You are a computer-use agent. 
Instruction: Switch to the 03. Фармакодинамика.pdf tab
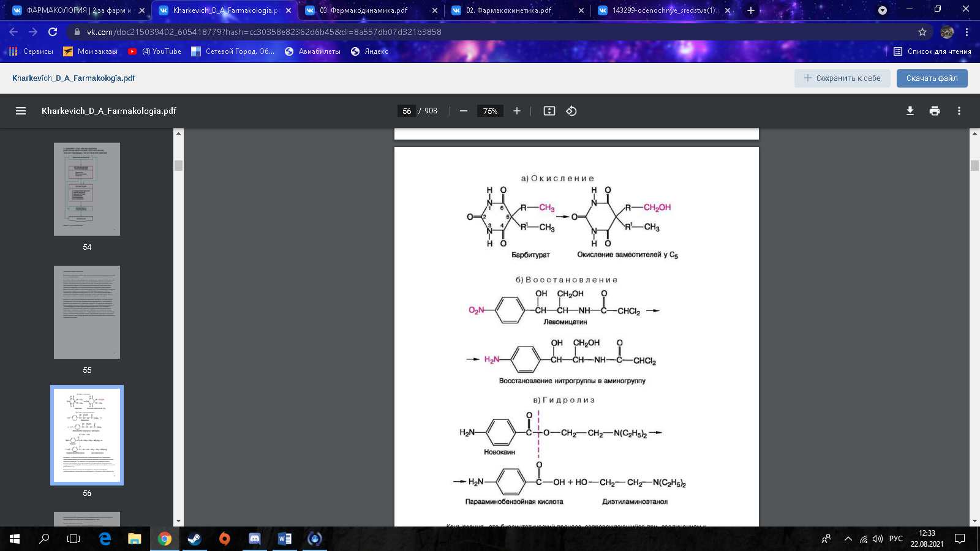[x=371, y=10]
